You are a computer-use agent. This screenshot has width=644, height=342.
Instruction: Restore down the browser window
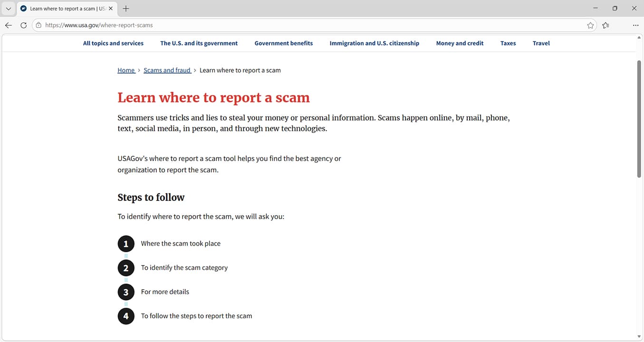click(615, 8)
